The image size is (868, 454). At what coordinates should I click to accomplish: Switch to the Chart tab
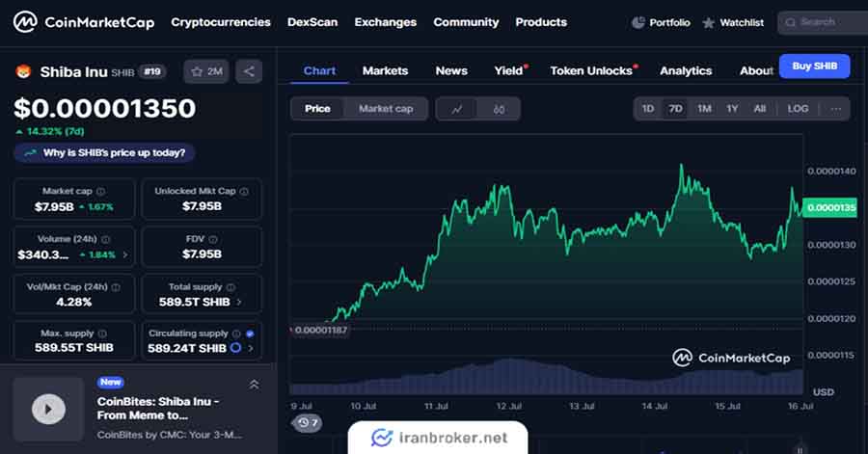(x=319, y=70)
